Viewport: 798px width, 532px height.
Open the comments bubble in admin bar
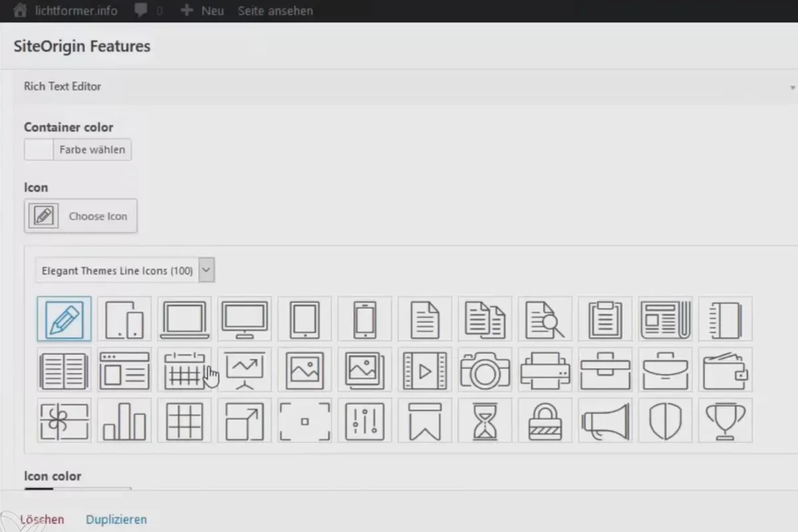pyautogui.click(x=148, y=11)
